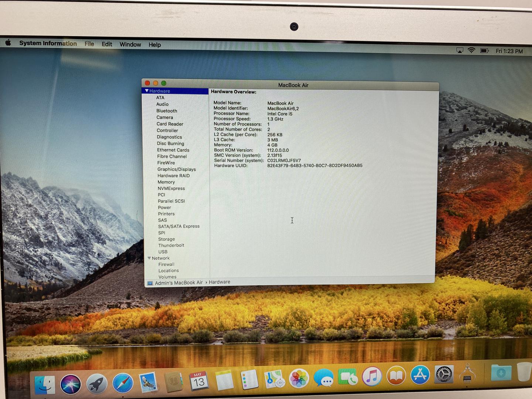Click System Information chip icon in Dock
532x399 pixels.
tap(467, 374)
